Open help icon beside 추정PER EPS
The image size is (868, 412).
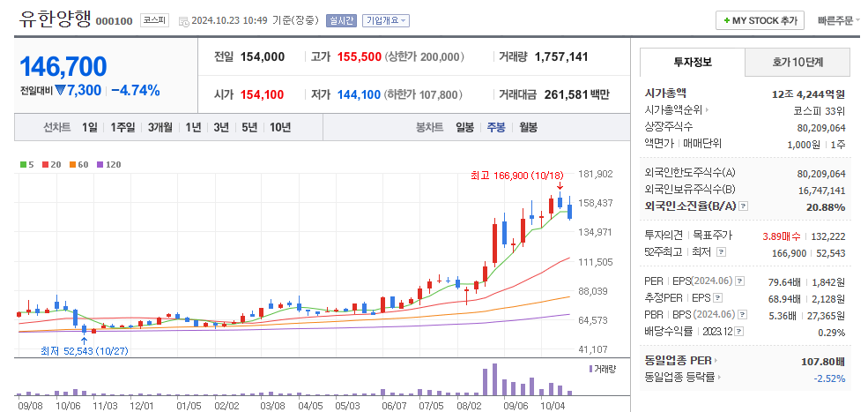[x=718, y=298]
